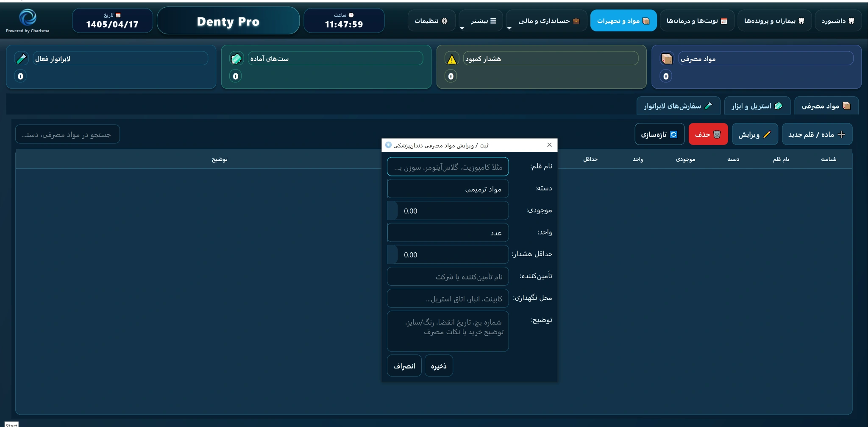Sort by the نام قلم table column header

pos(781,159)
